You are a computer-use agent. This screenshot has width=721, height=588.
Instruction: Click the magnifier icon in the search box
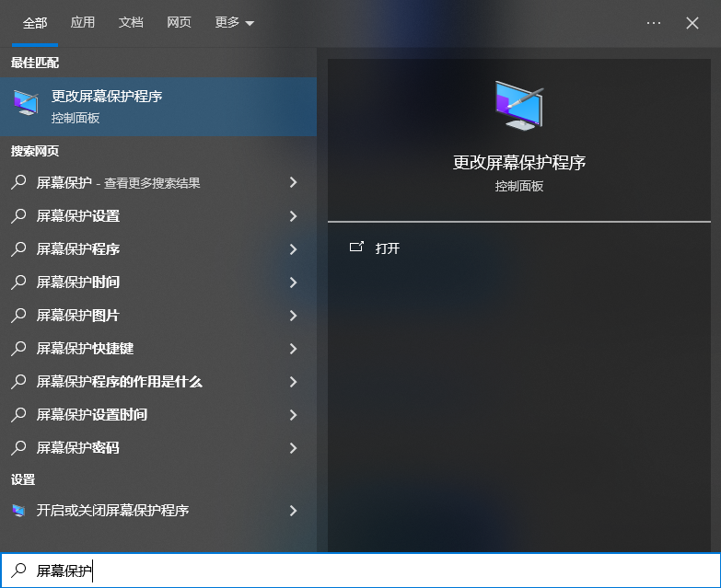18,571
